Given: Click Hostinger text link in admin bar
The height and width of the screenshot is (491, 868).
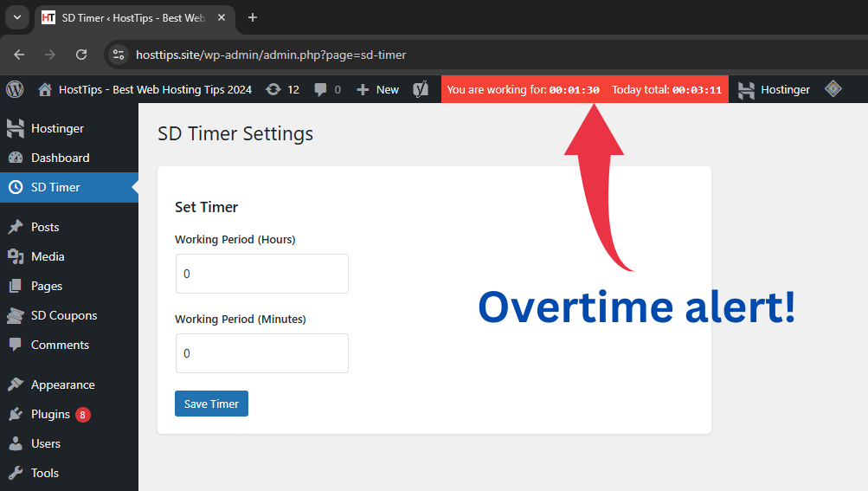Looking at the screenshot, I should click(785, 90).
